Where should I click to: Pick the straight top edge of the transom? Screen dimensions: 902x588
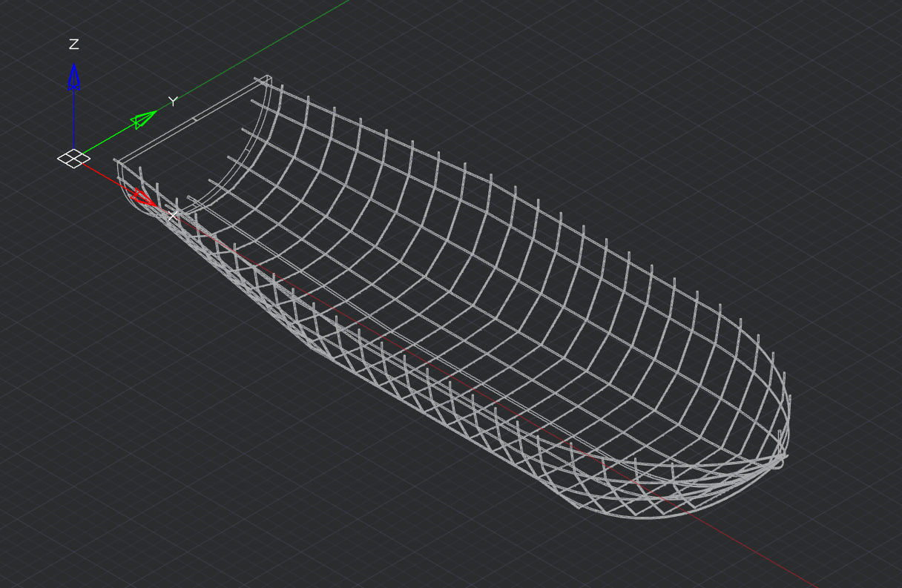[193, 119]
